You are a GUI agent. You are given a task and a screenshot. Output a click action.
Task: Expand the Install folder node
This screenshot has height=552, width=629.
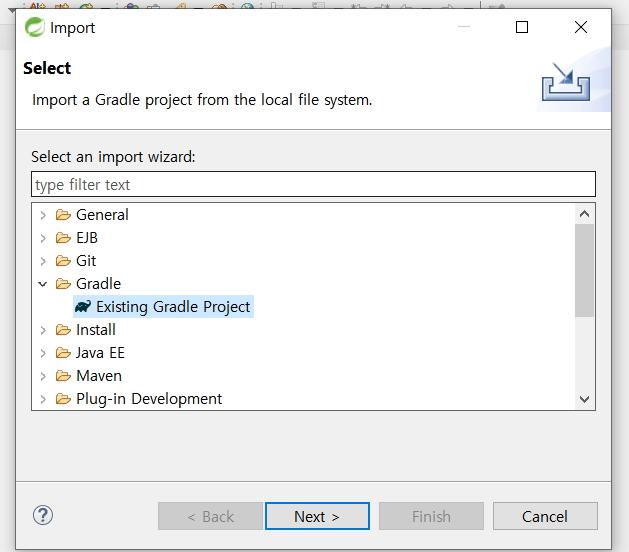click(43, 330)
